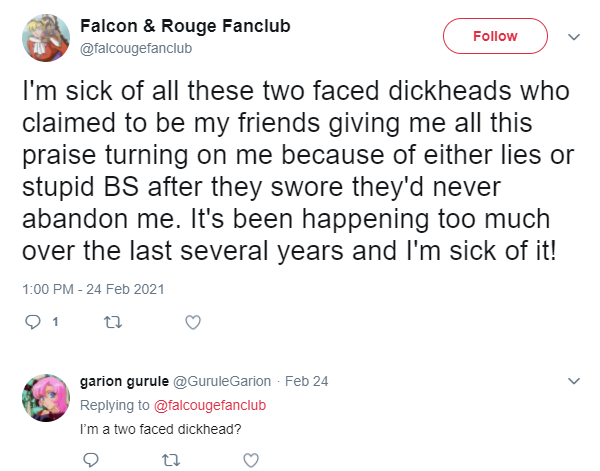Click the red @falcougefanclub mention in reply

click(x=210, y=405)
